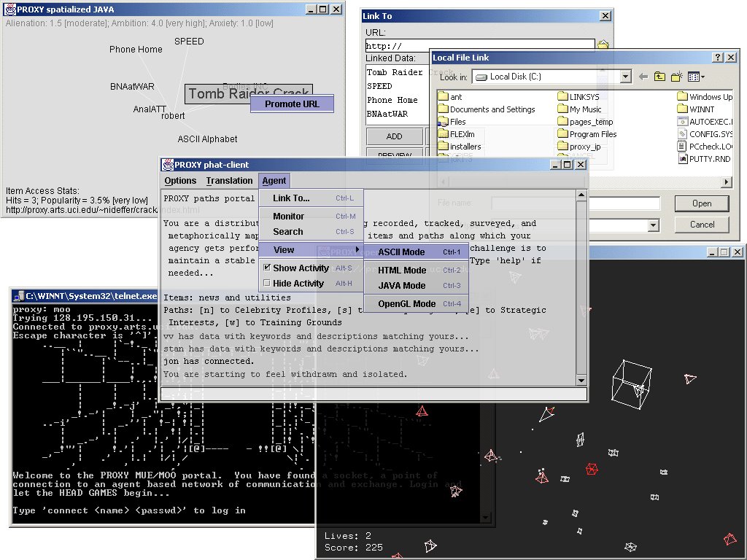The image size is (747, 560).
Task: Open the file type dropdown arrow
Action: [x=654, y=225]
